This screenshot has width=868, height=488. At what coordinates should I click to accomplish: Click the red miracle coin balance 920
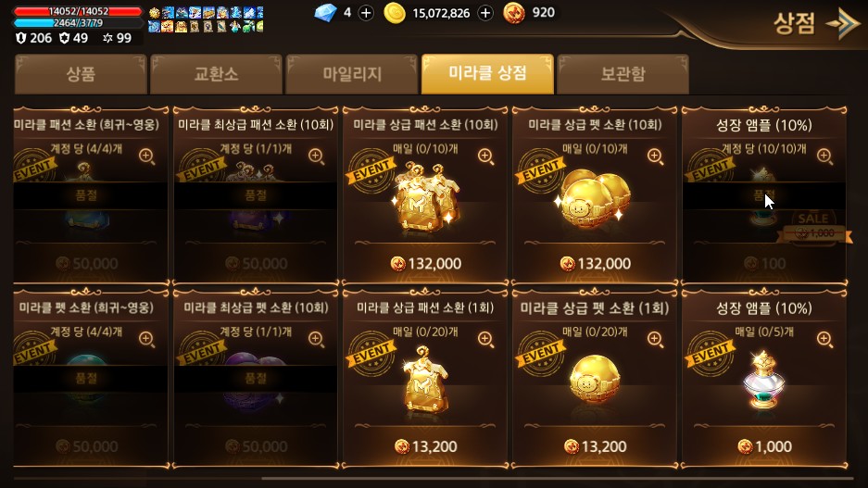point(530,13)
